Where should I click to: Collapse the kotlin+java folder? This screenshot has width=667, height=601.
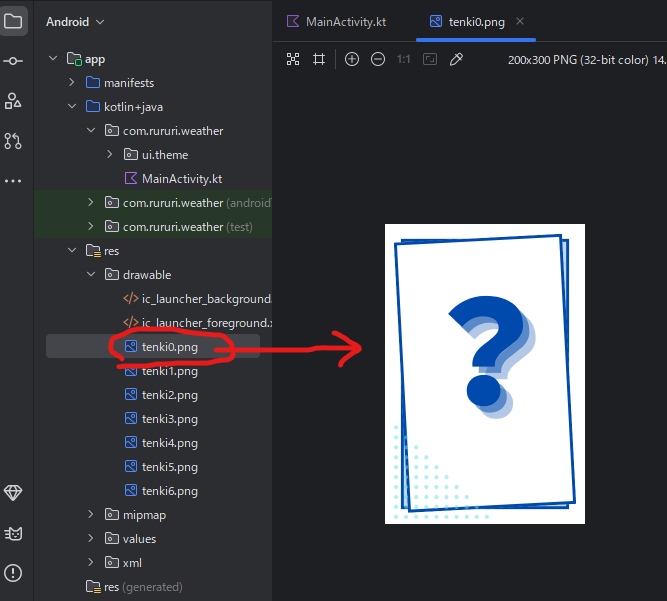click(71, 106)
